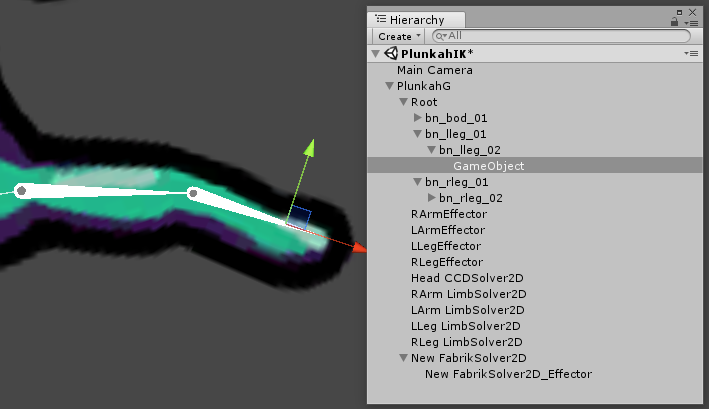
Task: Open the Create dropdown
Action: point(398,36)
